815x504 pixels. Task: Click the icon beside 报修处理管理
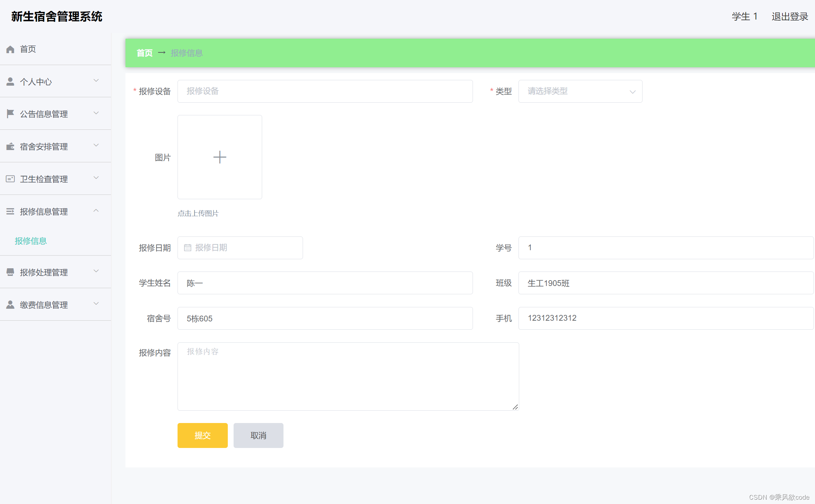[10, 272]
